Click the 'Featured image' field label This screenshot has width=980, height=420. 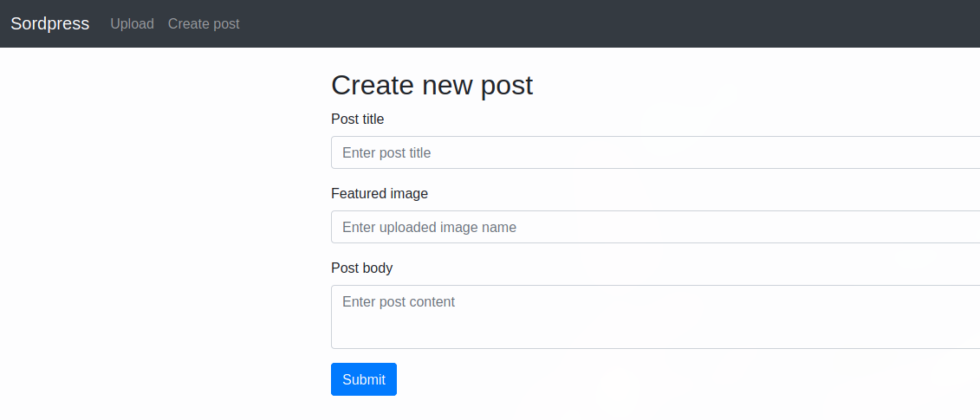point(380,194)
